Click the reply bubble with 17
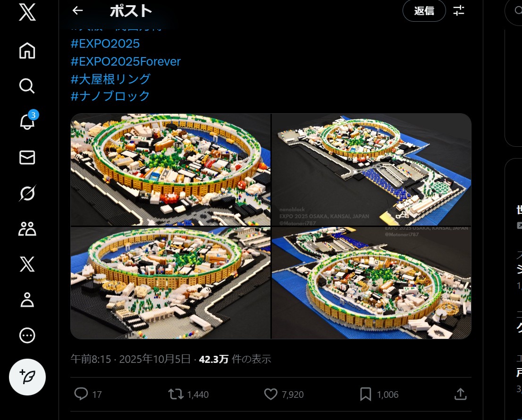This screenshot has height=420, width=522. (x=88, y=395)
